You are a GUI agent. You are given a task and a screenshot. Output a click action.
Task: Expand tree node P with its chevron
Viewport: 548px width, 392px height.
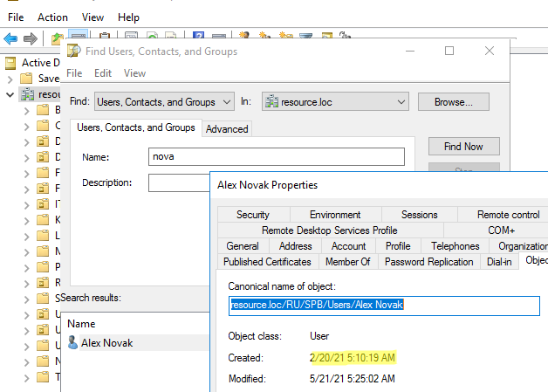[x=26, y=268]
